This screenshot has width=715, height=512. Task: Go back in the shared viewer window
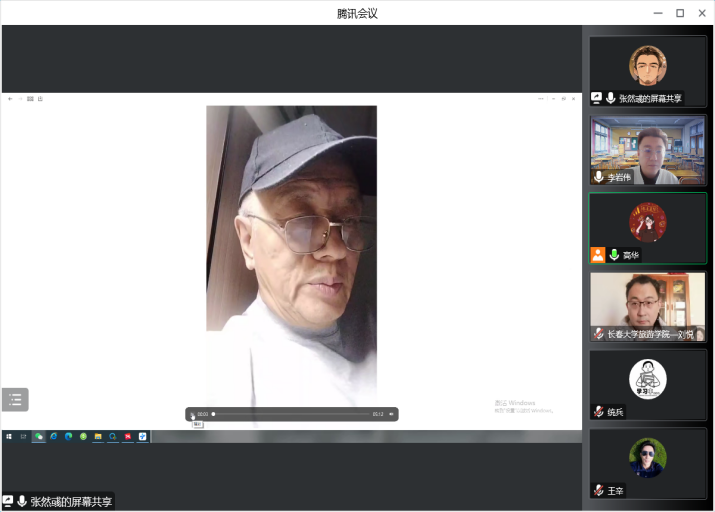pyautogui.click(x=10, y=98)
